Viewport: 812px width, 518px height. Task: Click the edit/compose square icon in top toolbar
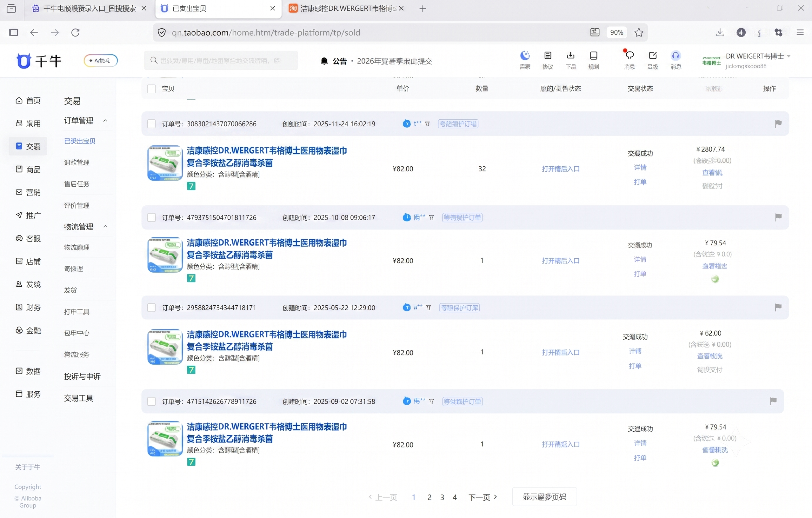click(x=653, y=56)
